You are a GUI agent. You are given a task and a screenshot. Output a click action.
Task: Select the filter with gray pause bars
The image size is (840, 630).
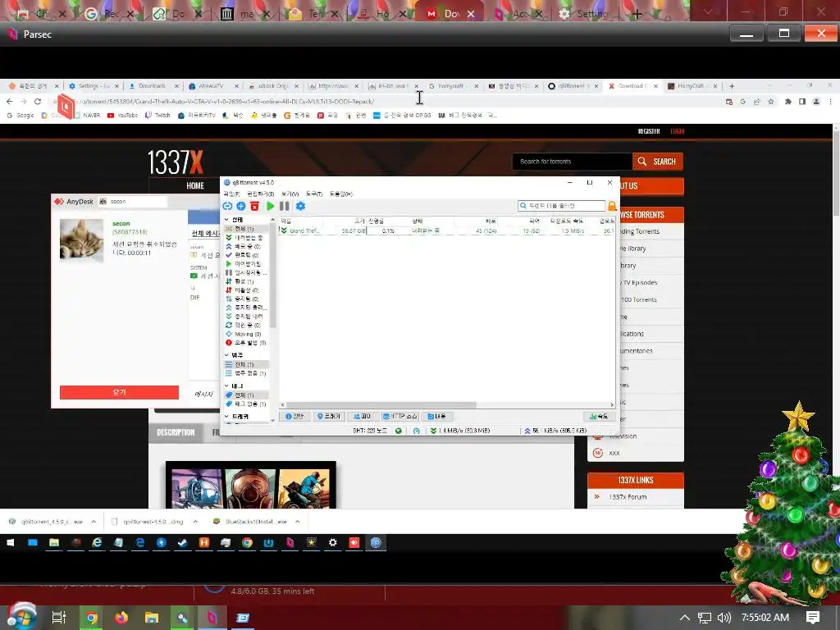click(245, 272)
